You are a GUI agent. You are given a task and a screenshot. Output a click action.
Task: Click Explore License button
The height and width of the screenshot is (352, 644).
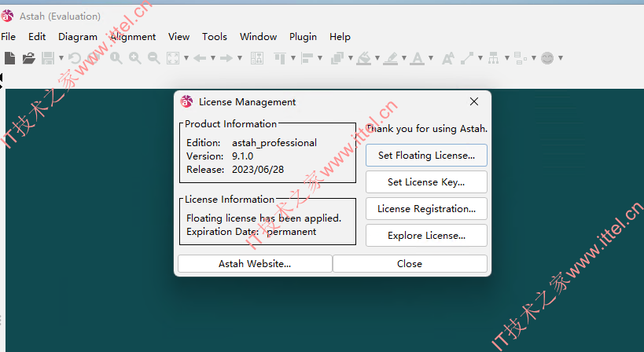point(426,235)
